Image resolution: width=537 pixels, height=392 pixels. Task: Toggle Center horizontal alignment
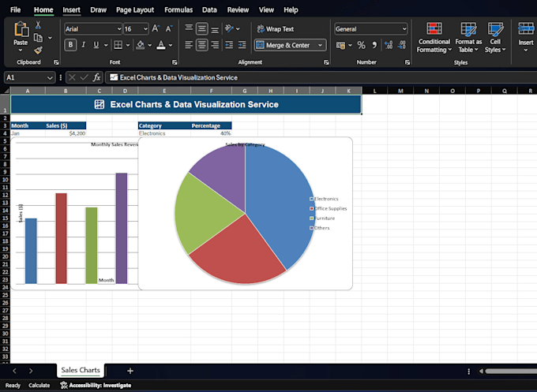[201, 45]
